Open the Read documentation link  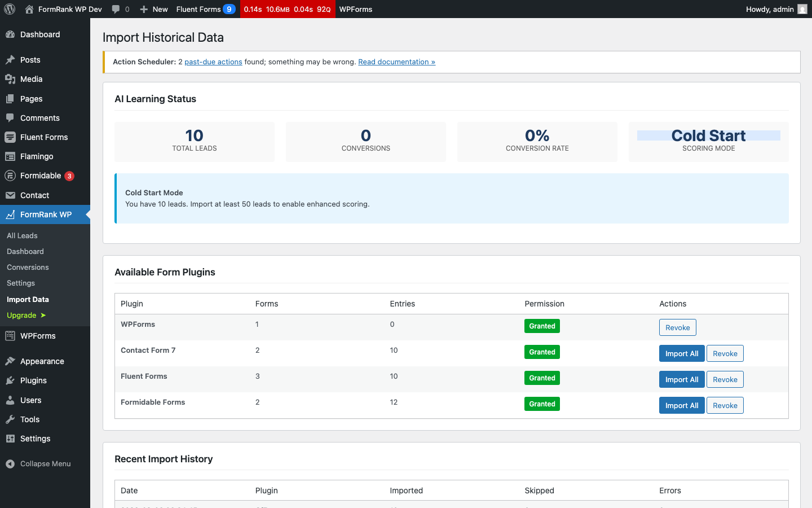[396, 62]
